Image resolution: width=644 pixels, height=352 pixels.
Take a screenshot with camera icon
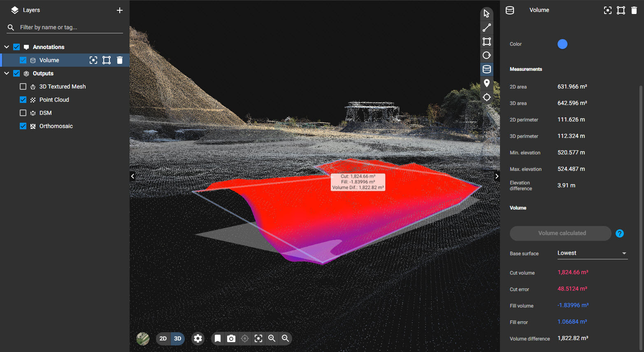pos(231,338)
